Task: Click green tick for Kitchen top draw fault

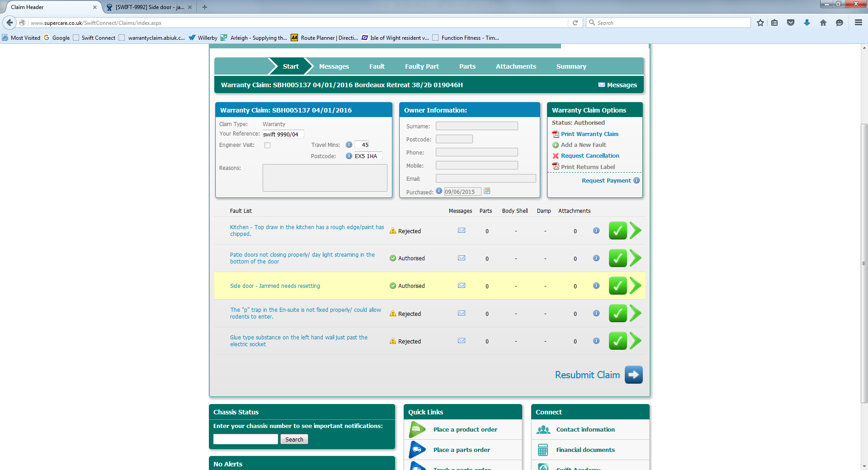Action: click(618, 230)
